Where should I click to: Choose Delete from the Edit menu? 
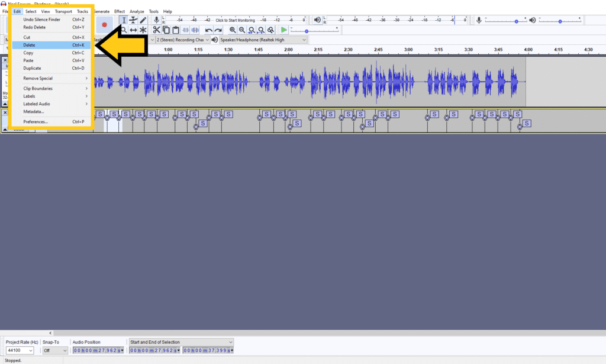(x=30, y=45)
